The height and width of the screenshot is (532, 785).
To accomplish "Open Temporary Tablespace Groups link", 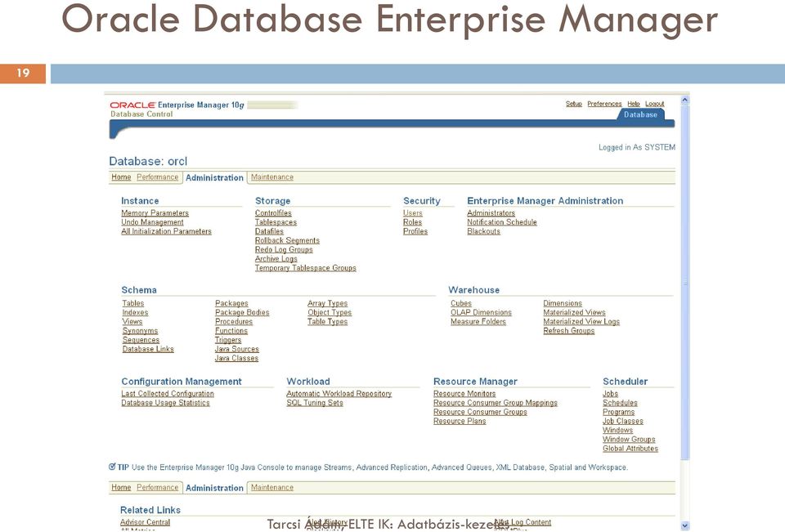I will [x=306, y=268].
